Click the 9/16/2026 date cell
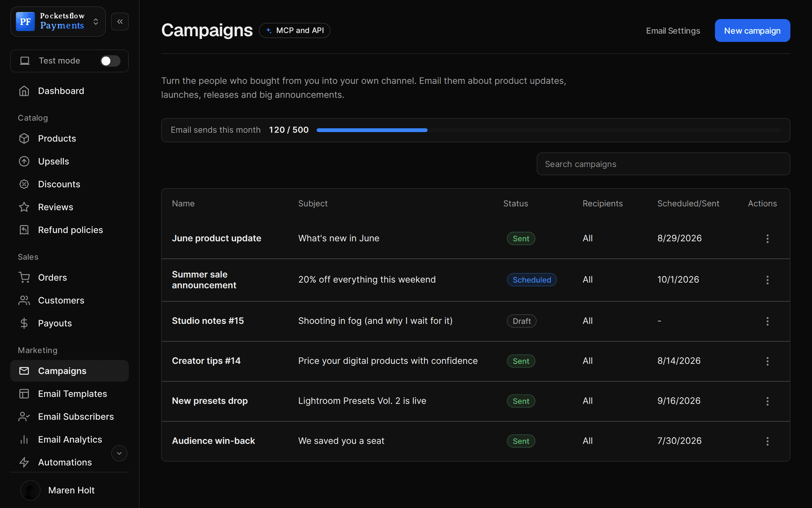Viewport: 812px width, 508px height. point(679,401)
